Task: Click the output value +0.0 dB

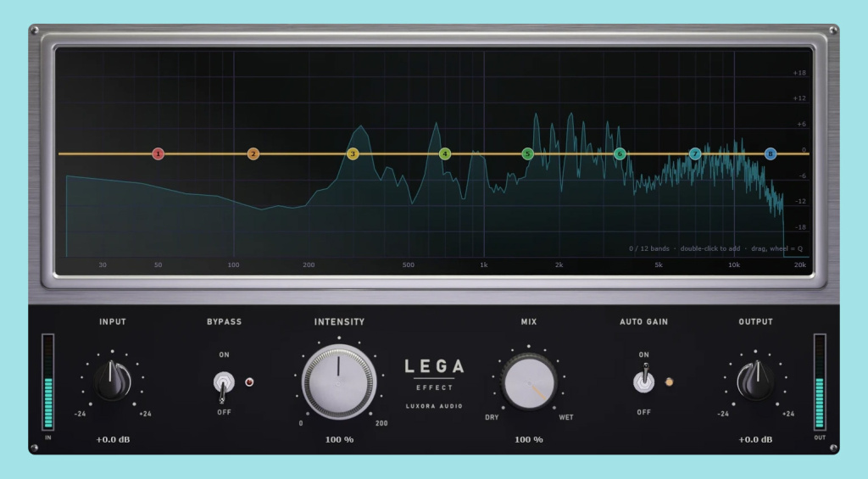Action: [x=755, y=440]
